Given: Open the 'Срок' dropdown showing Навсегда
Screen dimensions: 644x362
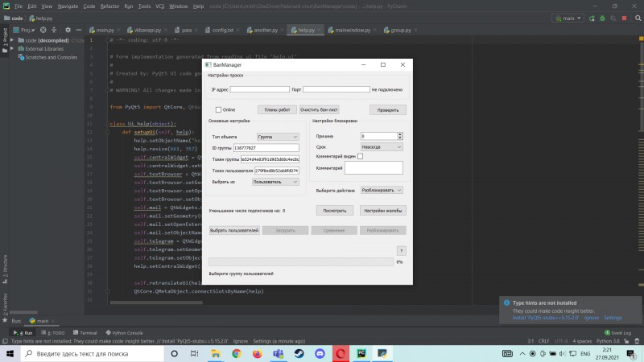Looking at the screenshot, I should pyautogui.click(x=382, y=147).
